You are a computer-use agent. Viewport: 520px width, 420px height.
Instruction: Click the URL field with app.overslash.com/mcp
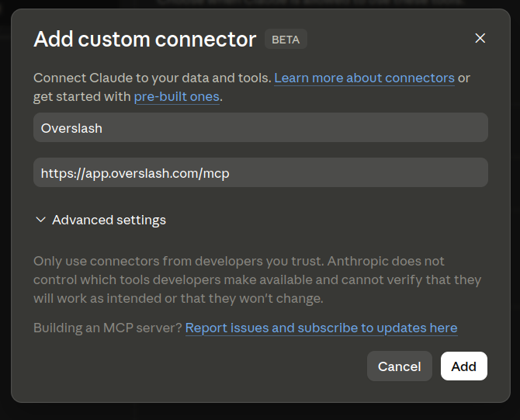click(x=260, y=172)
